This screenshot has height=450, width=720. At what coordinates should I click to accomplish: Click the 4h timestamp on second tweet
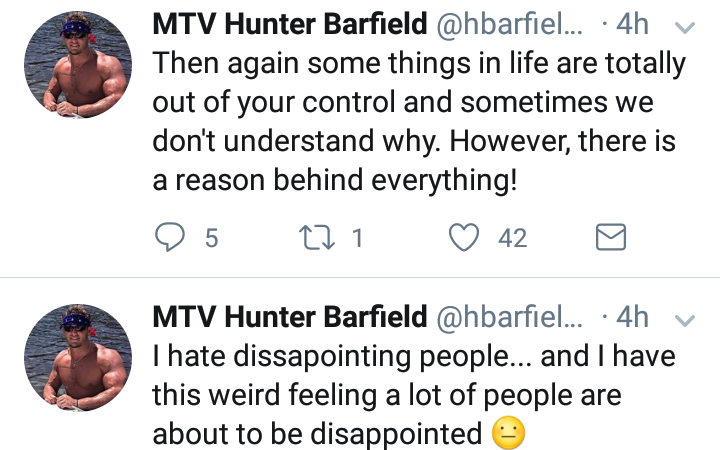point(632,317)
